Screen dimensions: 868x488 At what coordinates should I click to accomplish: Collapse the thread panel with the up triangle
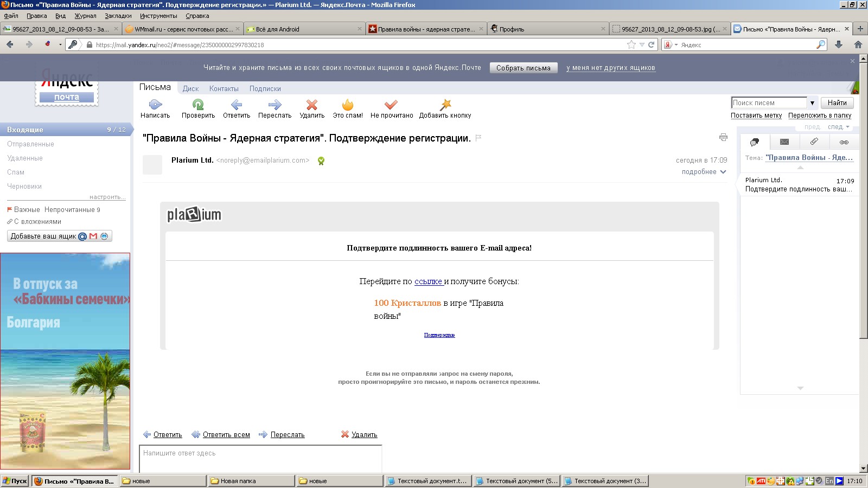pyautogui.click(x=800, y=167)
